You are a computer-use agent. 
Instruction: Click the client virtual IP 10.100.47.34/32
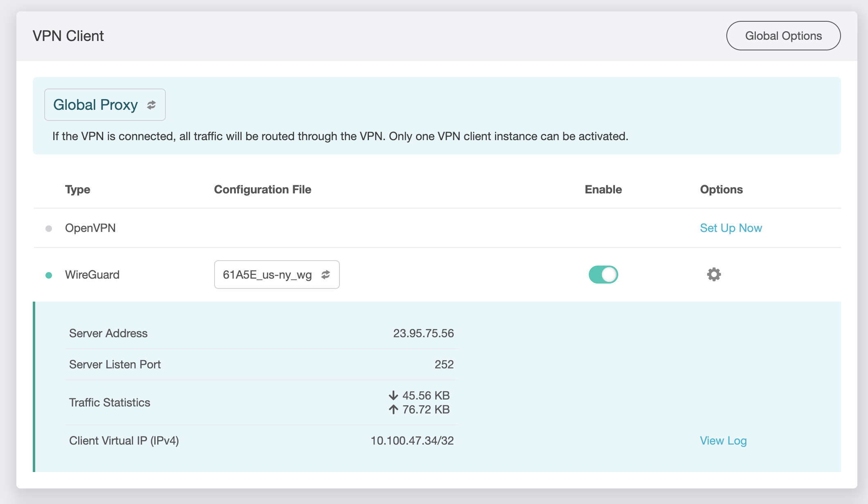pos(412,441)
